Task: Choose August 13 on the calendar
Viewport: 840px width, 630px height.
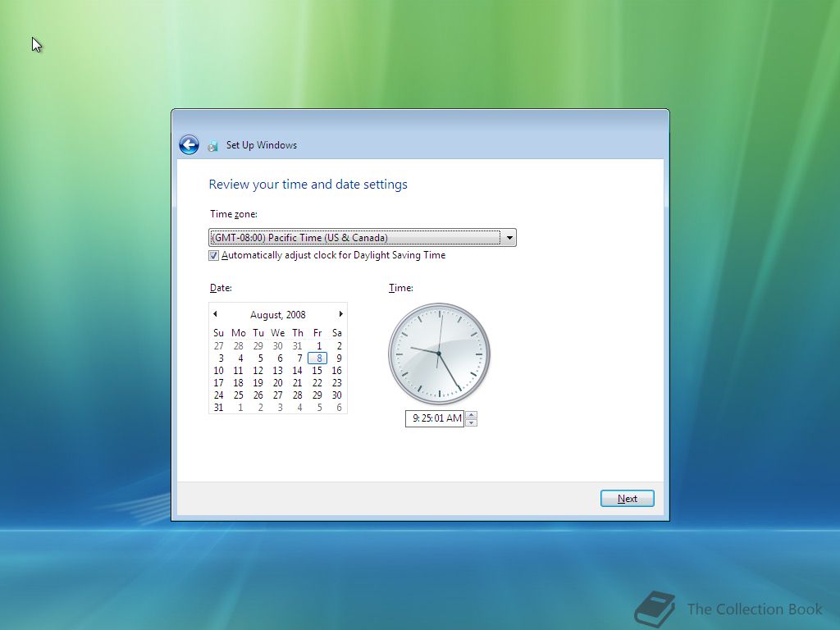Action: pos(277,371)
